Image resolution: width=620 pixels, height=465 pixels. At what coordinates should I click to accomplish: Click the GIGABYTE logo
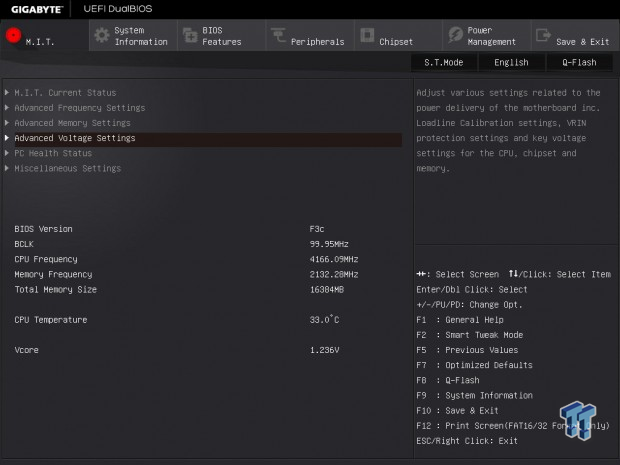click(x=37, y=9)
